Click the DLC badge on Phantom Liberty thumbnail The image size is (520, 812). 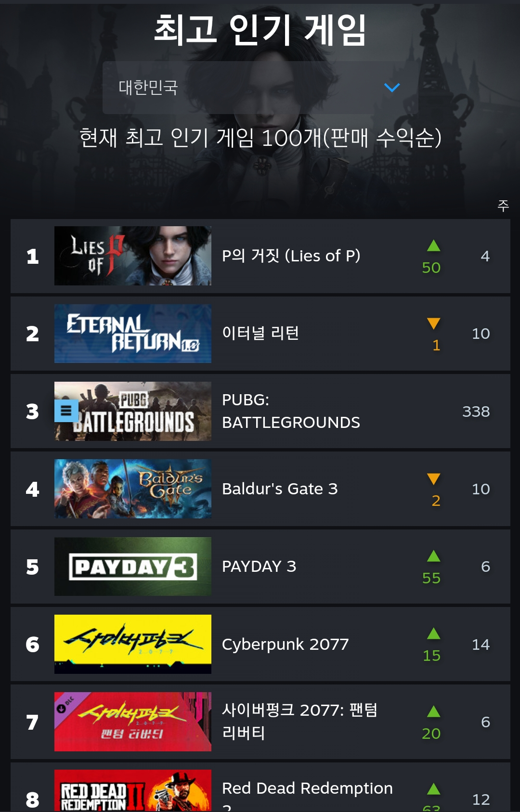click(66, 705)
